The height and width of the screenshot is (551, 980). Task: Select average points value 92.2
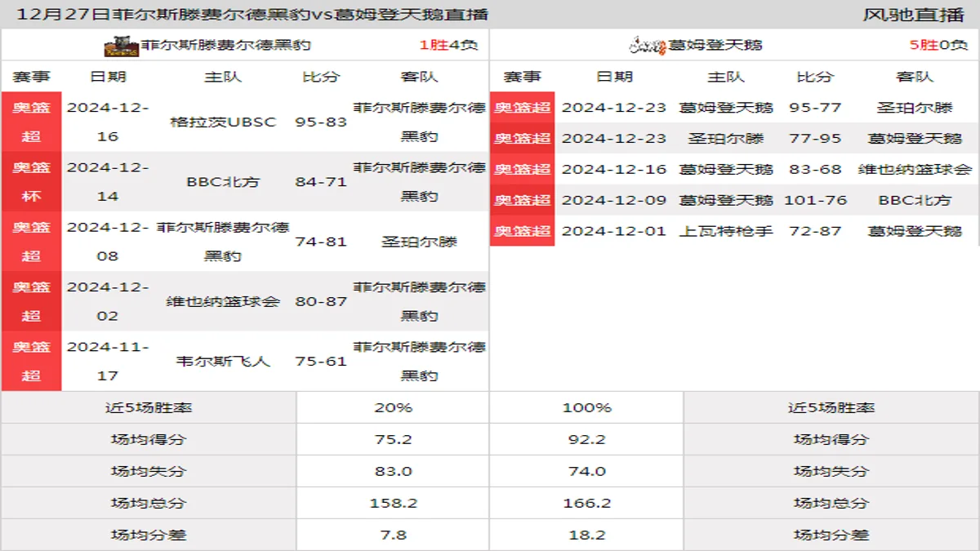click(x=586, y=439)
